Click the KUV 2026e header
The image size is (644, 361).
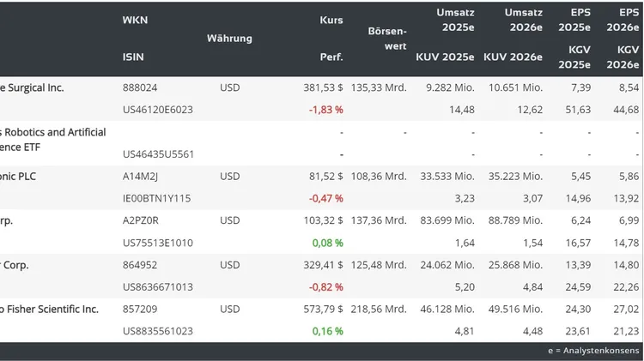(x=513, y=57)
